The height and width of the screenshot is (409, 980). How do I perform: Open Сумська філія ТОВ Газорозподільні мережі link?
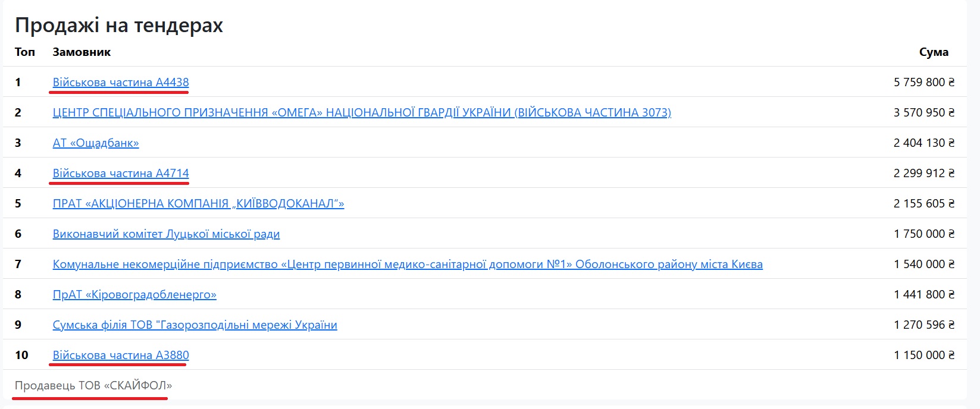coord(195,325)
